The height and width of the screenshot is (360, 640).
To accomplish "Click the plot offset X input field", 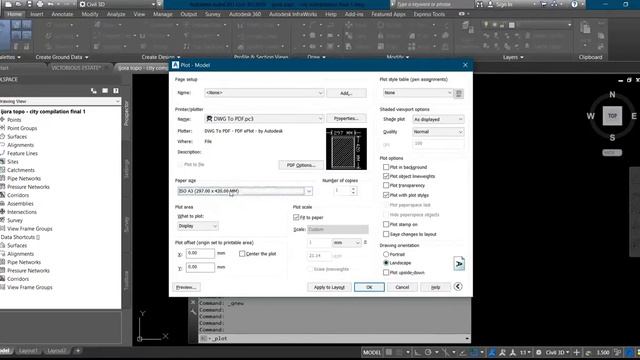I will point(200,253).
